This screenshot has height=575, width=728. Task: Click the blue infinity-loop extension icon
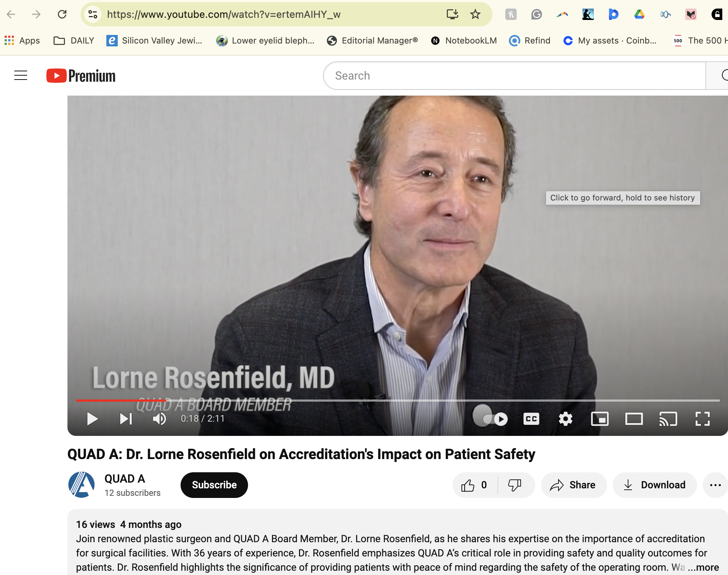point(665,14)
